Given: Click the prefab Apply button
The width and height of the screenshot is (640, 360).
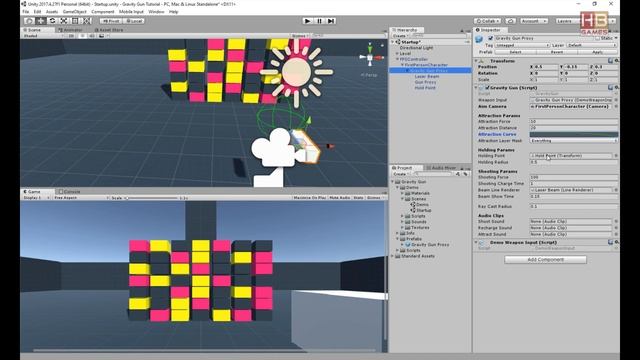Looking at the screenshot, I should (x=597, y=52).
